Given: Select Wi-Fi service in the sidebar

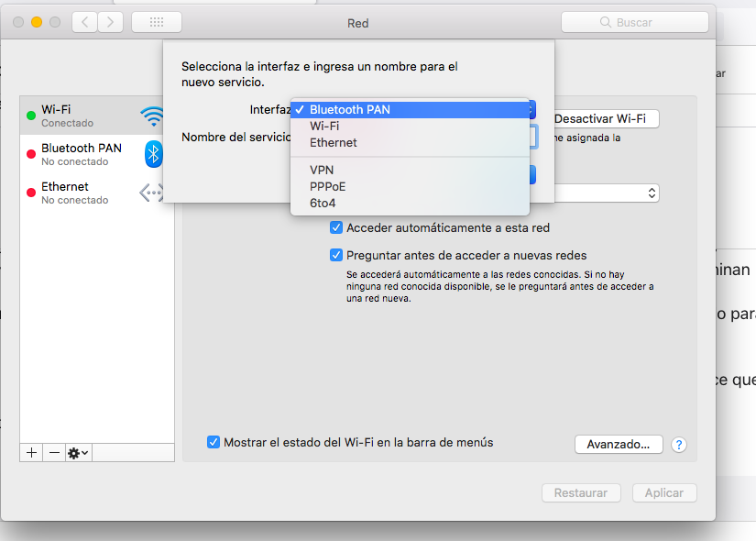Looking at the screenshot, I should (92, 116).
